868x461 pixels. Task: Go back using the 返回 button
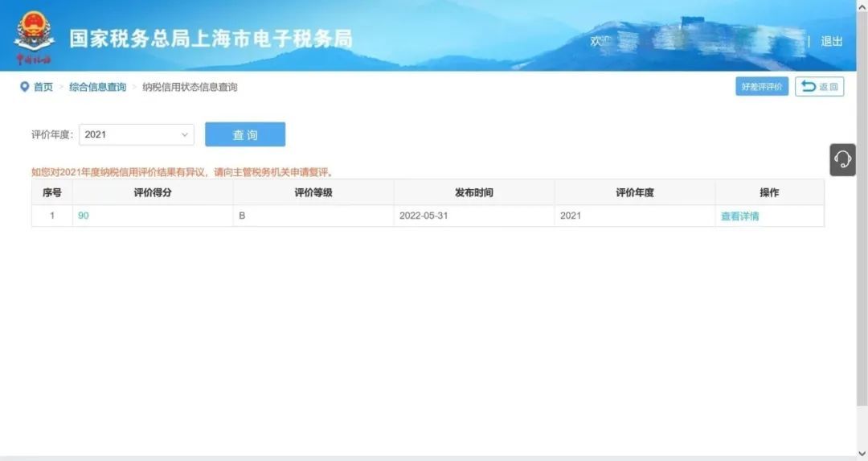coord(819,87)
